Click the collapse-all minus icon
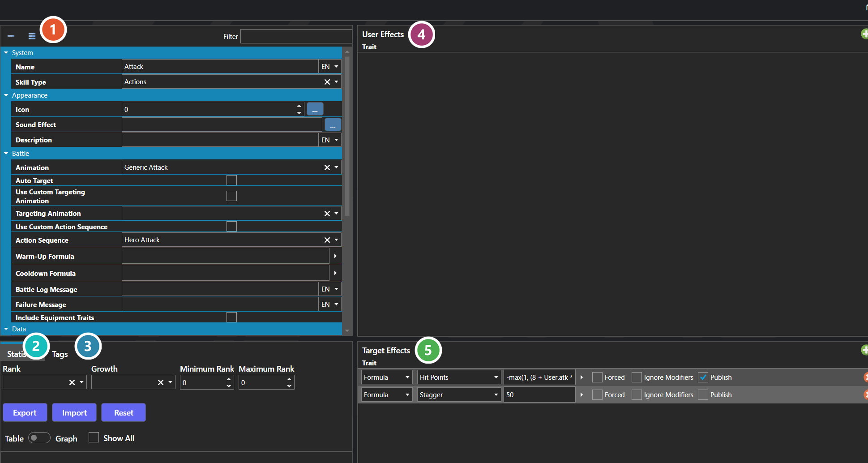868x463 pixels. point(11,36)
